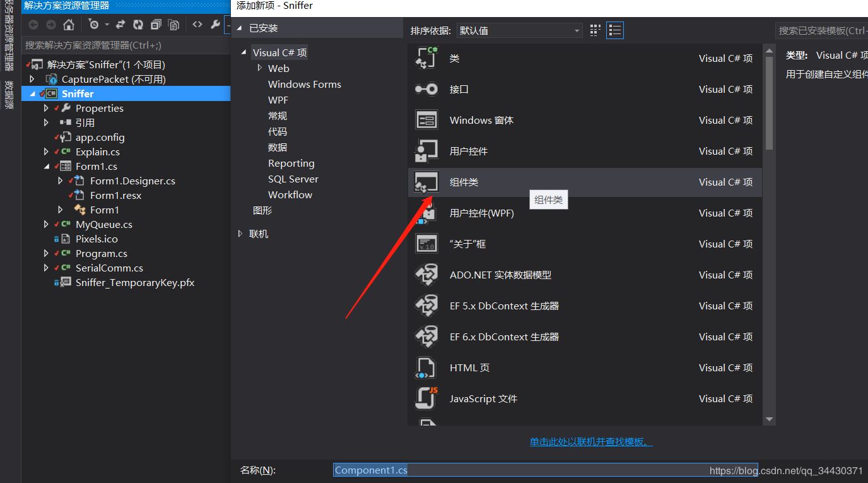
Task: Select Sniffer_TemporaryKey.pfx file
Action: coord(135,282)
